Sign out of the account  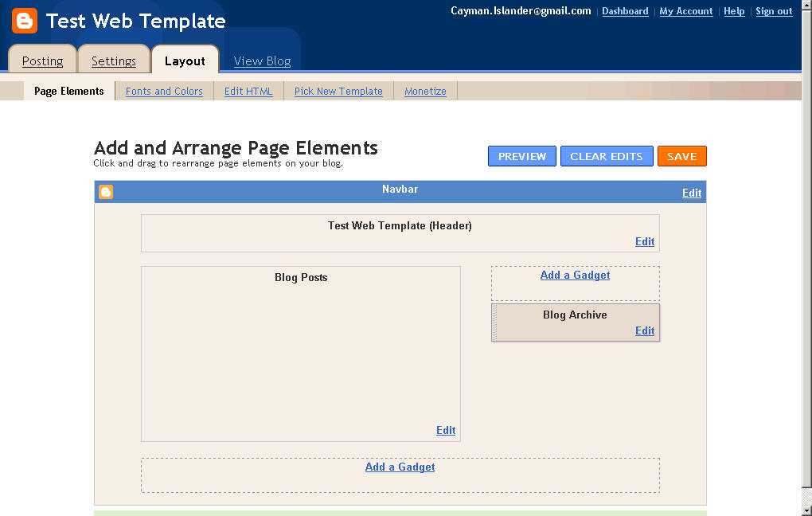774,11
